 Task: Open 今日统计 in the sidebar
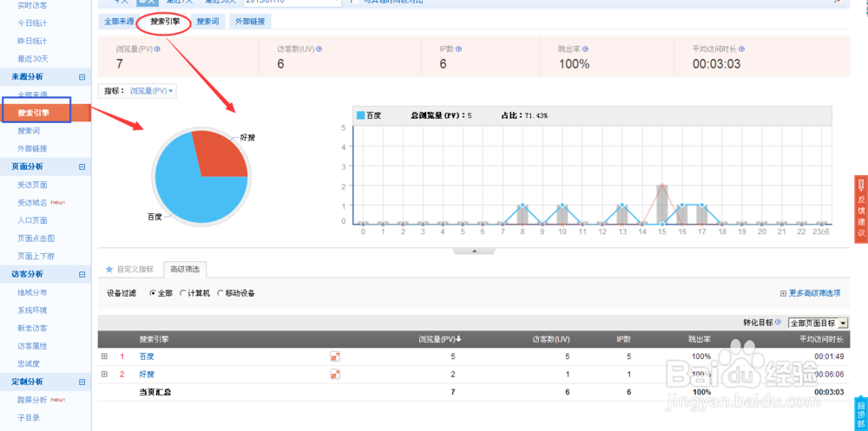tap(32, 23)
